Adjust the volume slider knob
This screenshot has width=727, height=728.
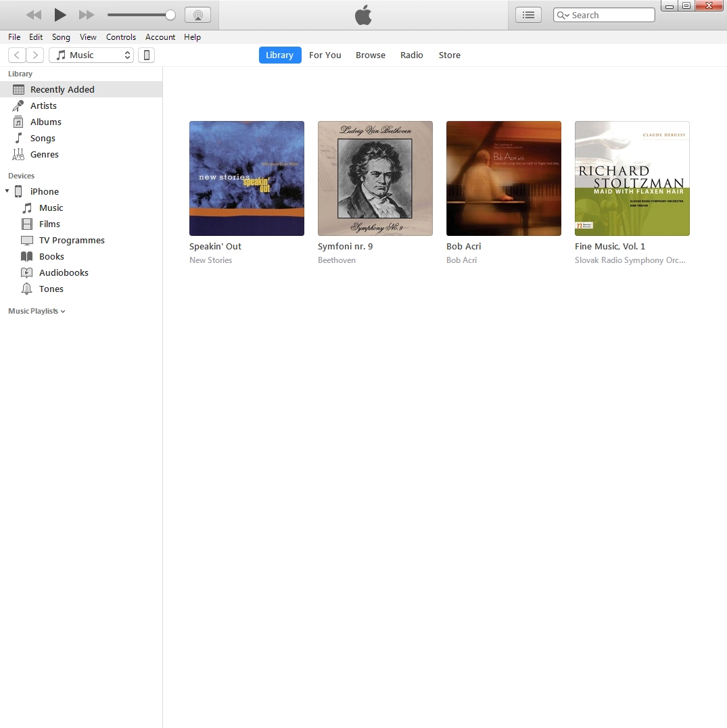[170, 15]
